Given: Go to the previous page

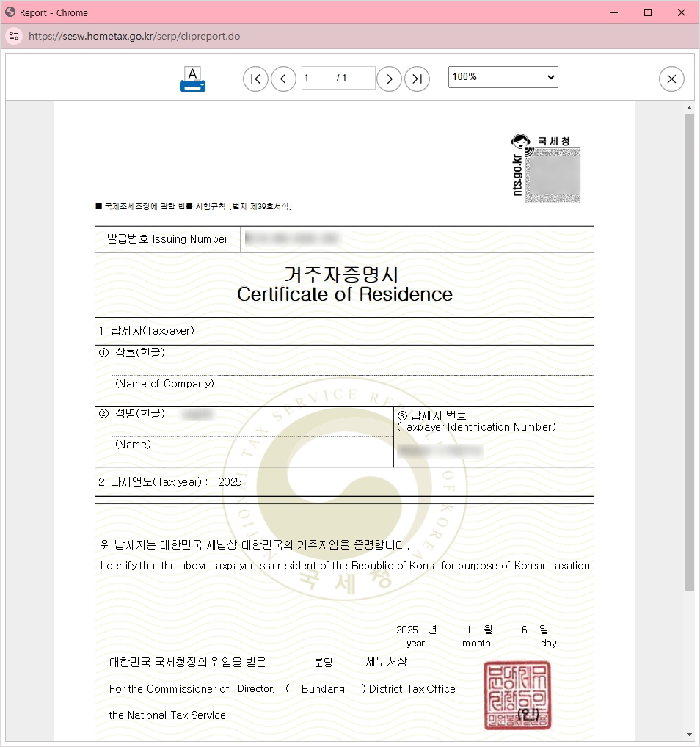Looking at the screenshot, I should click(283, 79).
